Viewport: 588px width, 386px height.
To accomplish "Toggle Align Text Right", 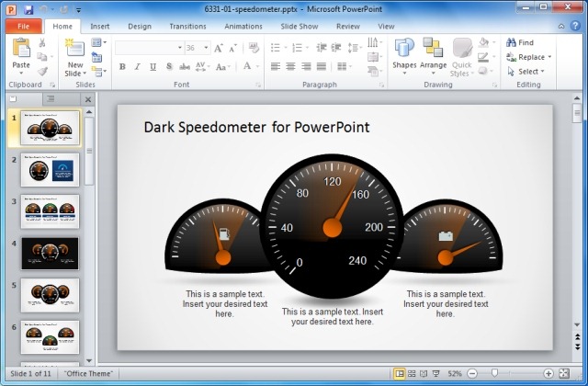I will pos(306,67).
